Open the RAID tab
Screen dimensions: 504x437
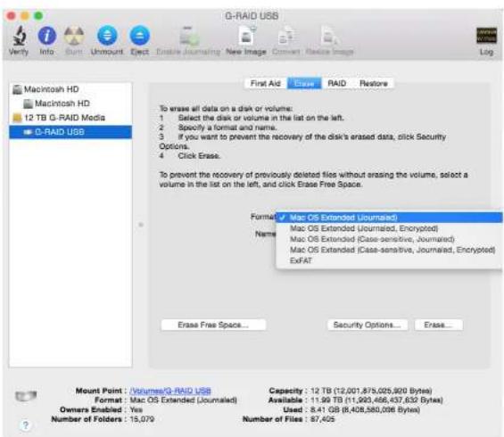point(337,84)
